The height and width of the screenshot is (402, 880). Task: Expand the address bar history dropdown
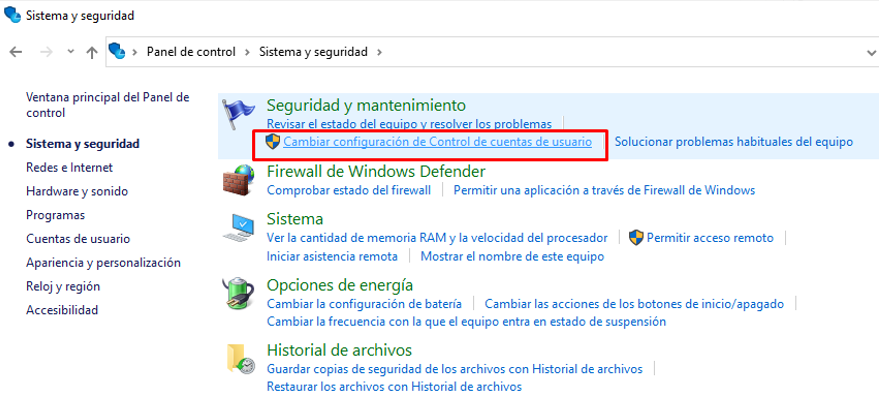pos(870,52)
